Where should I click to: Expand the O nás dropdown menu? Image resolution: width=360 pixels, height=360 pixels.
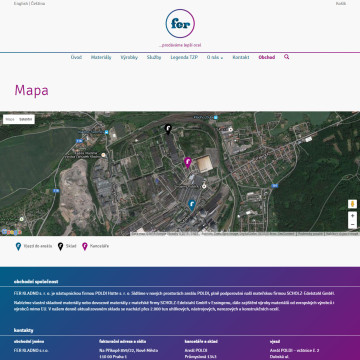215,57
